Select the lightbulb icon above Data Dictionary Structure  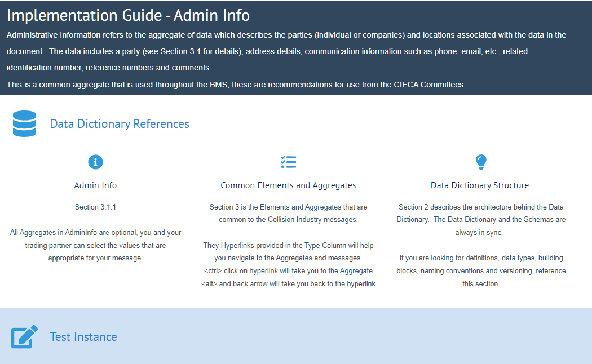tap(481, 162)
